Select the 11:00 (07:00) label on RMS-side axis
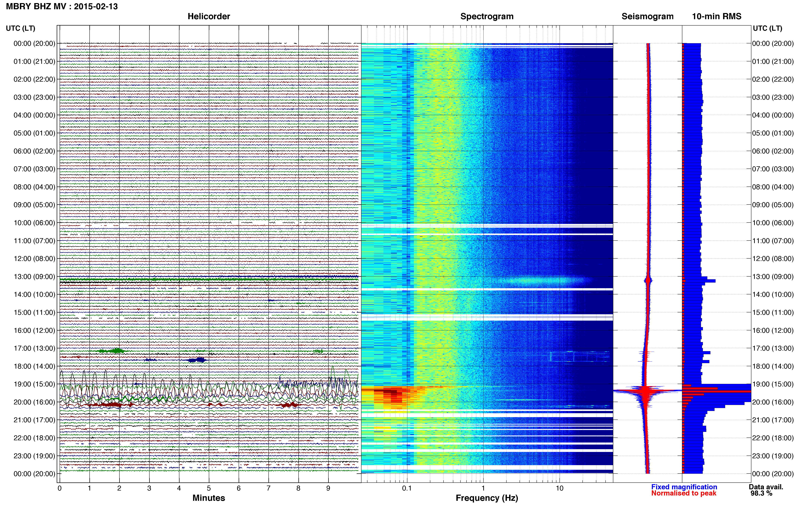This screenshot has height=508, width=812. [773, 241]
